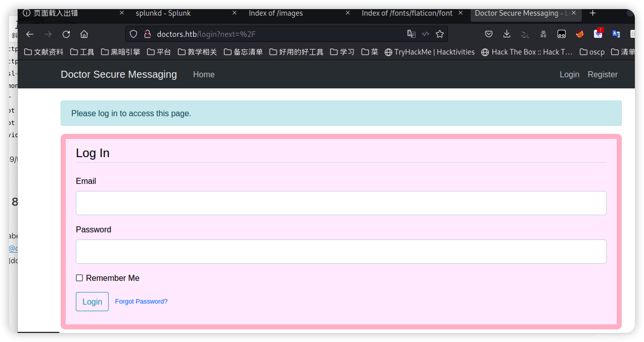
Task: Click the browser extensions icon
Action: [x=632, y=34]
